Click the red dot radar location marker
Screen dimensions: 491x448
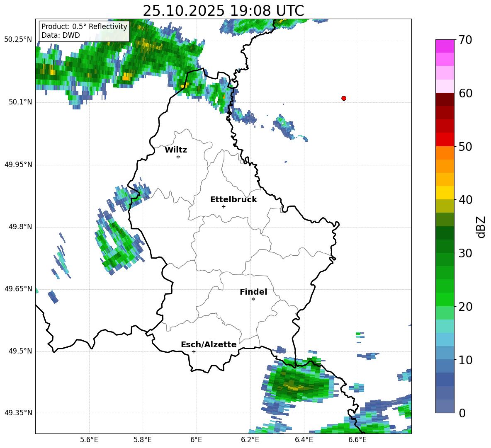coord(343,98)
